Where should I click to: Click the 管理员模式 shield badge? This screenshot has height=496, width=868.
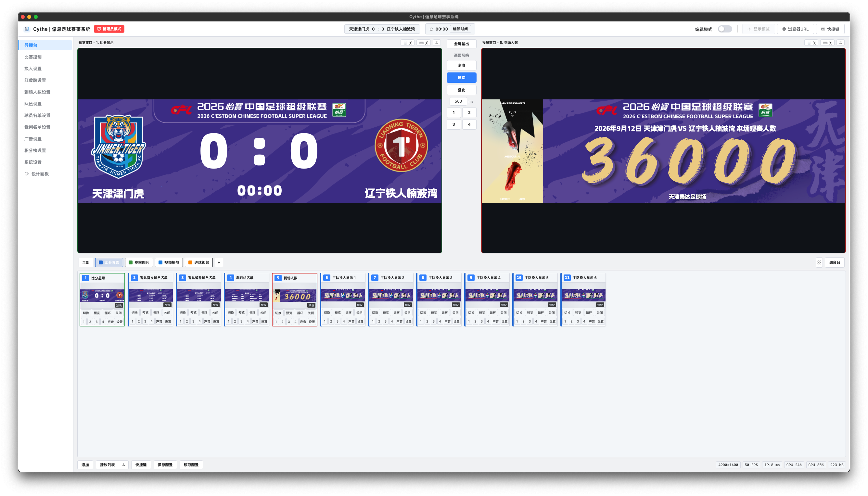pos(109,29)
